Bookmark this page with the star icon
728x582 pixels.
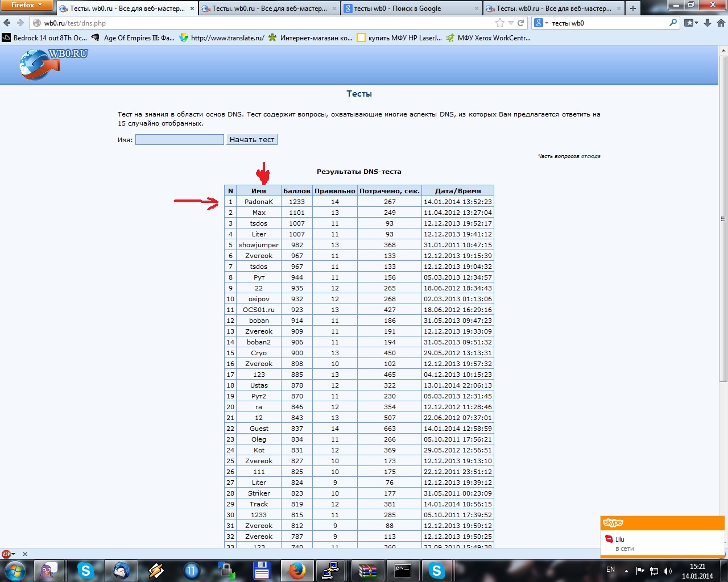500,23
